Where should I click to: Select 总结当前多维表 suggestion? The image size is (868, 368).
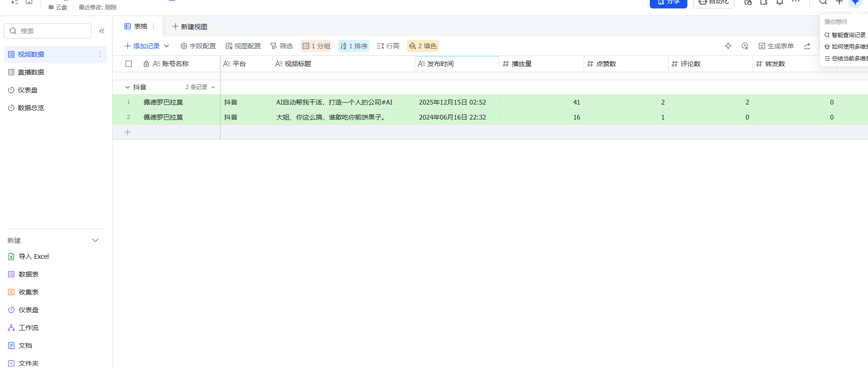tap(846, 59)
